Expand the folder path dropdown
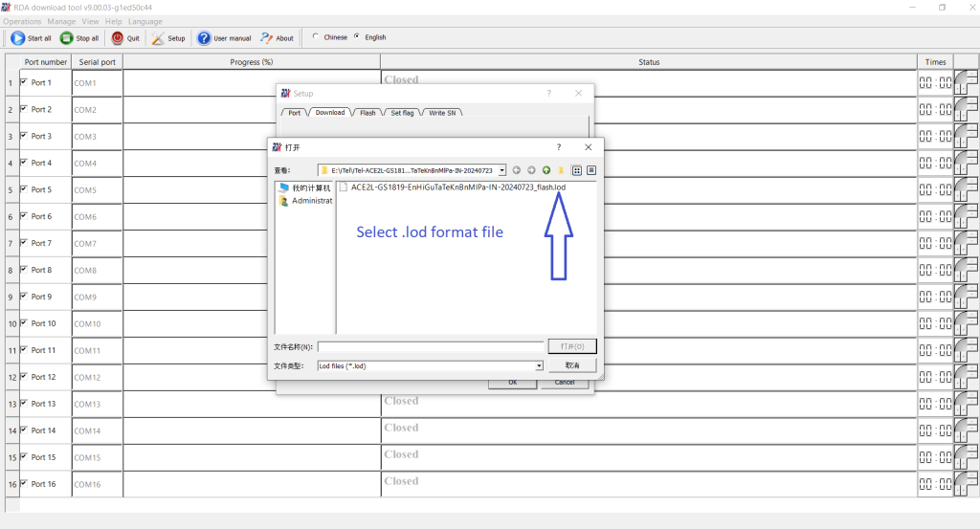The width and height of the screenshot is (980, 529). click(x=501, y=170)
